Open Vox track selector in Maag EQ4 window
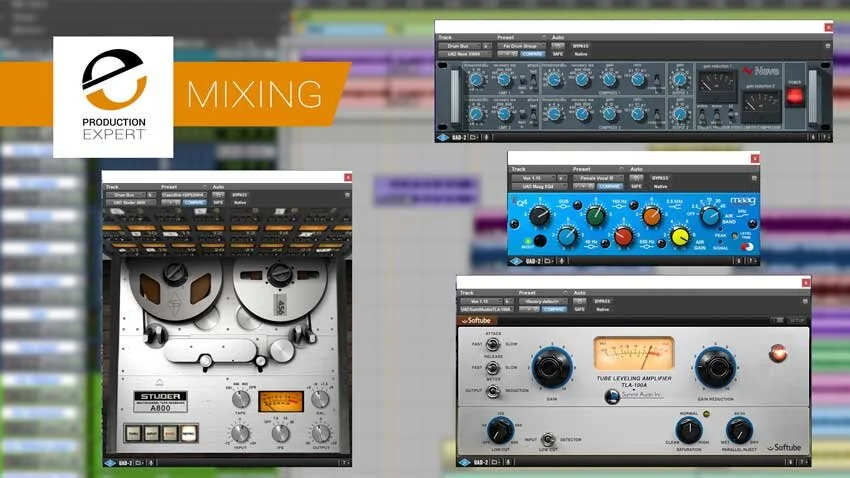Image resolution: width=850 pixels, height=478 pixels. click(x=533, y=178)
